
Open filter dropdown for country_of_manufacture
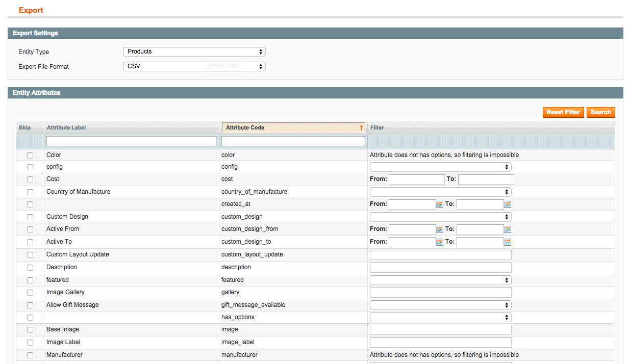coord(440,192)
